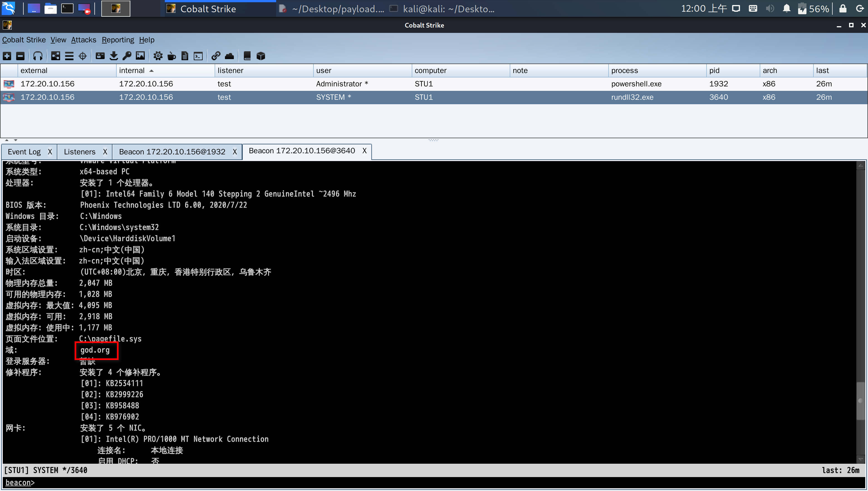Switch to the Event Log tab

point(24,152)
